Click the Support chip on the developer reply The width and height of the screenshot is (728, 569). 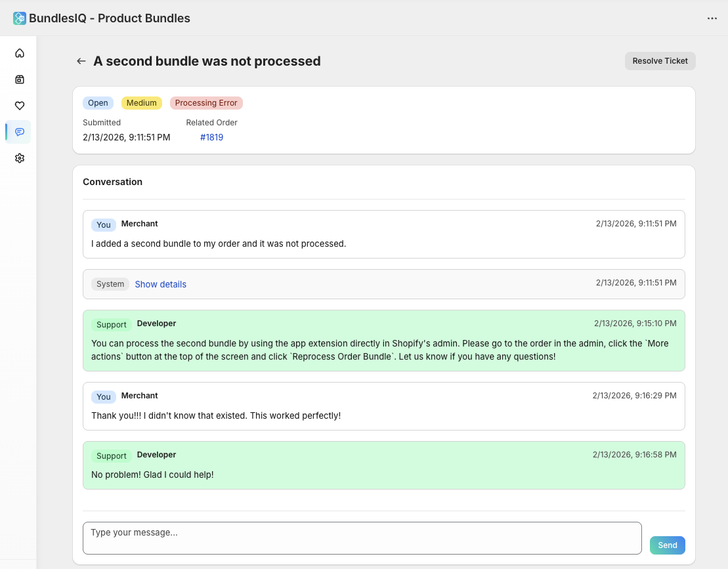click(x=112, y=324)
